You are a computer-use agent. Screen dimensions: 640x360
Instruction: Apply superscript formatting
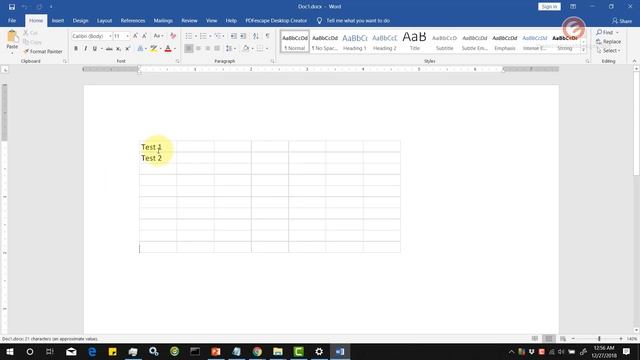pyautogui.click(x=127, y=49)
